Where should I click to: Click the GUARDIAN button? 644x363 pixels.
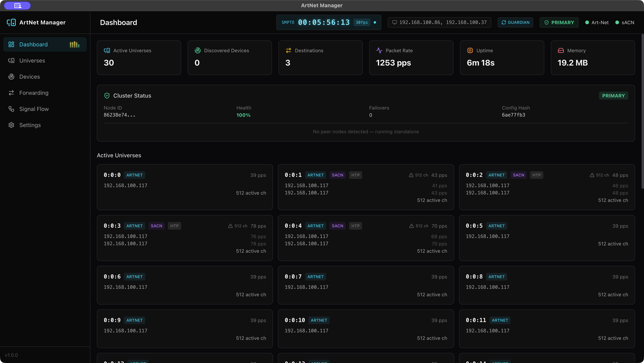515,22
